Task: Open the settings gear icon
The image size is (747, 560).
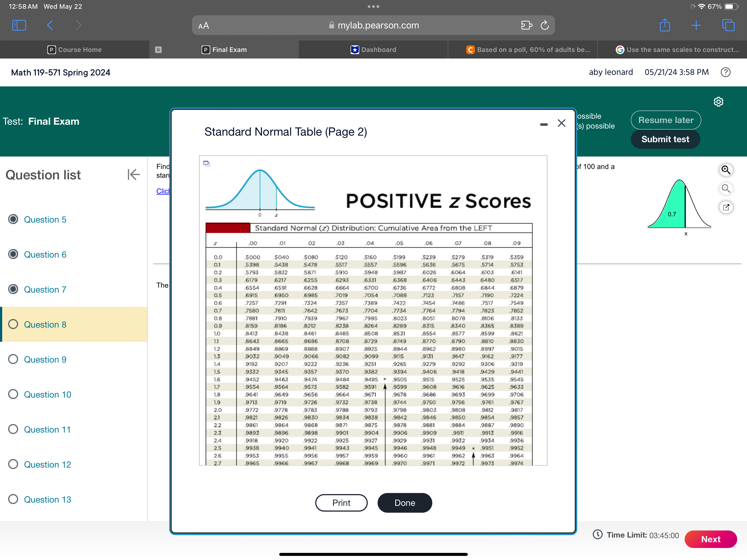Action: point(718,102)
